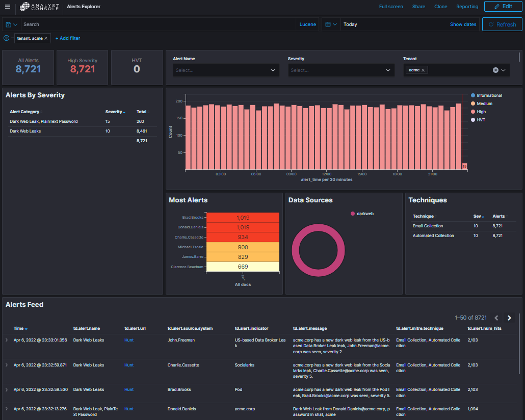Open the Alert Name select dropdown

tap(226, 70)
